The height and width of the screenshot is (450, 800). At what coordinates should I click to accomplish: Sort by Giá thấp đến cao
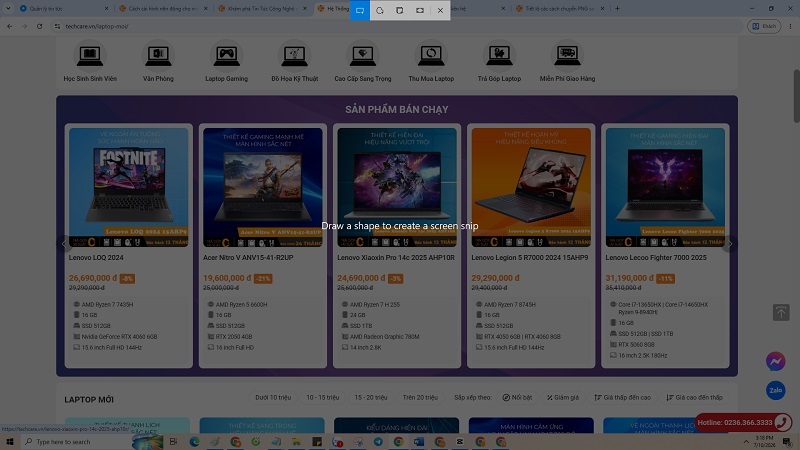click(622, 397)
